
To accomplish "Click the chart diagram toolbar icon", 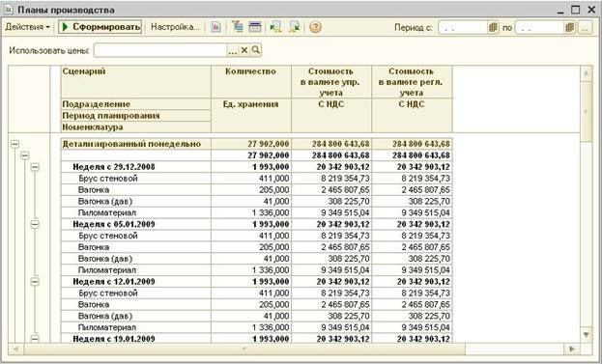I will pos(215,27).
